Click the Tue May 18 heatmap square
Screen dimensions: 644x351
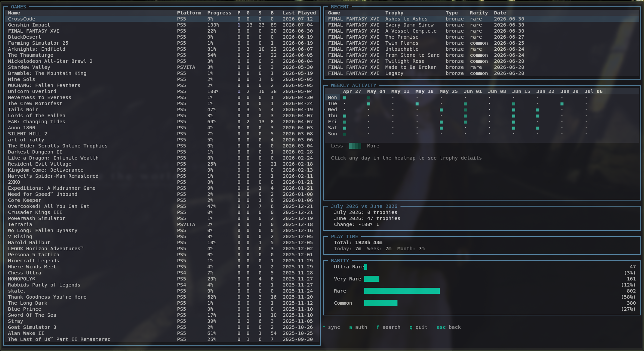tap(417, 104)
